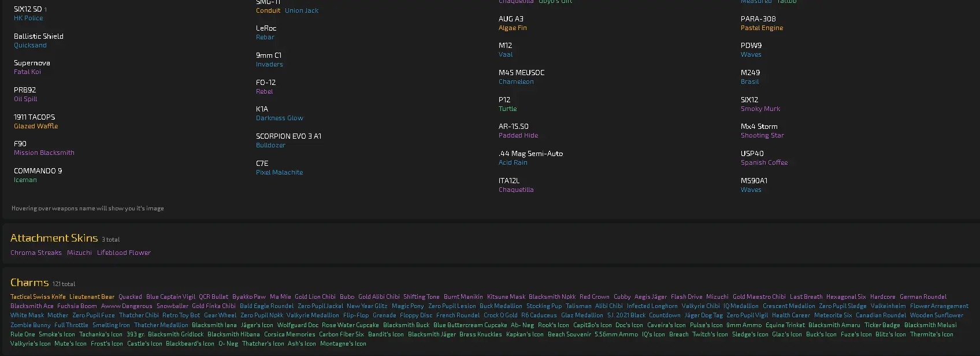Screen dimensions: 980x356
Task: Open the Fatal Koi skin link
Action: coord(27,72)
